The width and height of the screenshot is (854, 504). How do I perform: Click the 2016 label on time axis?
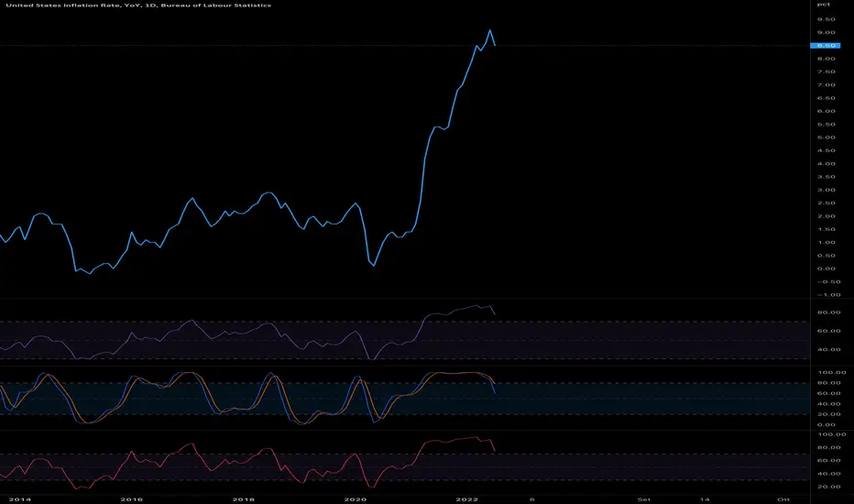[x=131, y=499]
